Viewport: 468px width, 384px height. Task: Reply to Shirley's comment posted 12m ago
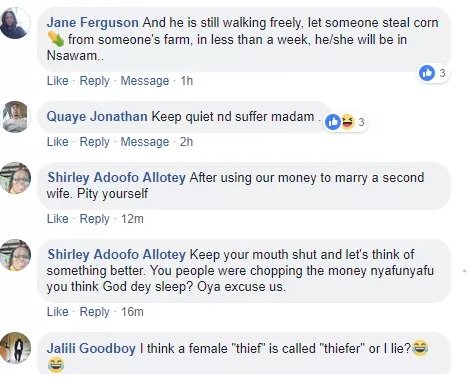(94, 219)
